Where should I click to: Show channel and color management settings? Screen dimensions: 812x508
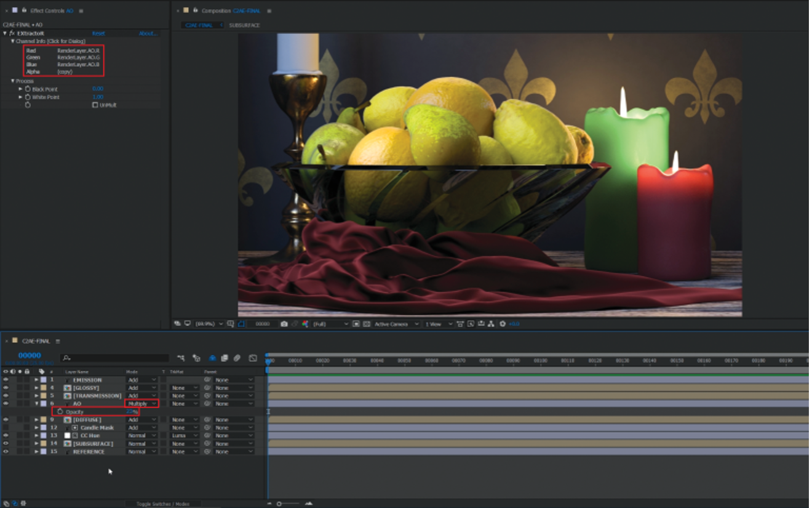305,323
